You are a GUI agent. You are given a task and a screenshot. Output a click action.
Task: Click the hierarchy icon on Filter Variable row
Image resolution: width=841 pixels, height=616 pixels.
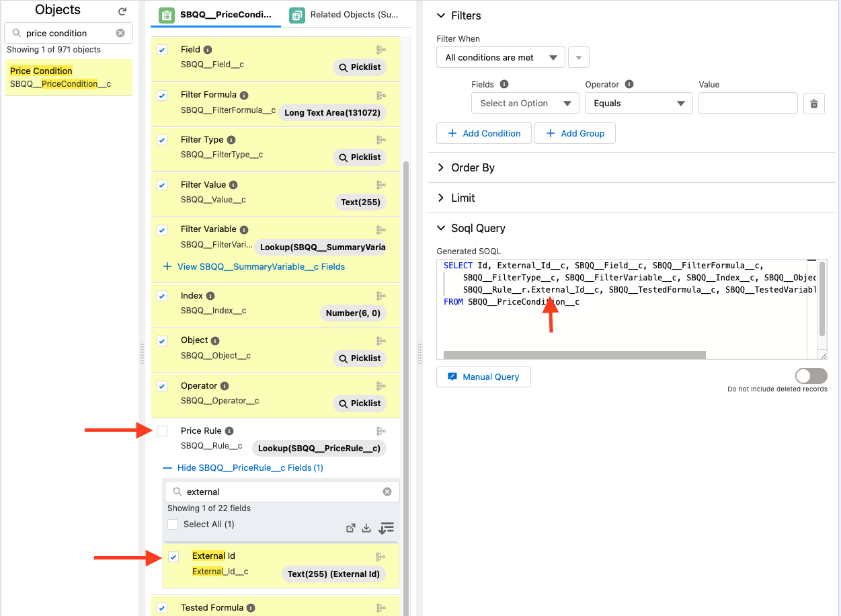pyautogui.click(x=381, y=230)
